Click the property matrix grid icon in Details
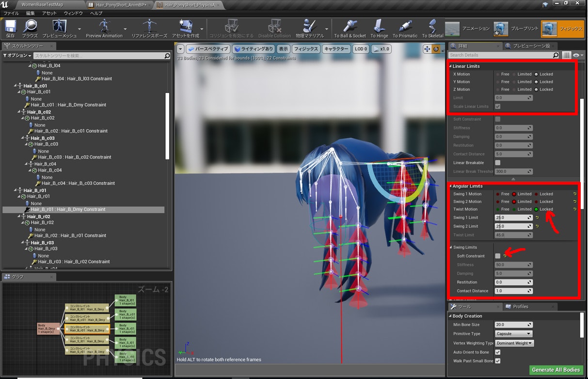588x379 pixels. tap(567, 55)
